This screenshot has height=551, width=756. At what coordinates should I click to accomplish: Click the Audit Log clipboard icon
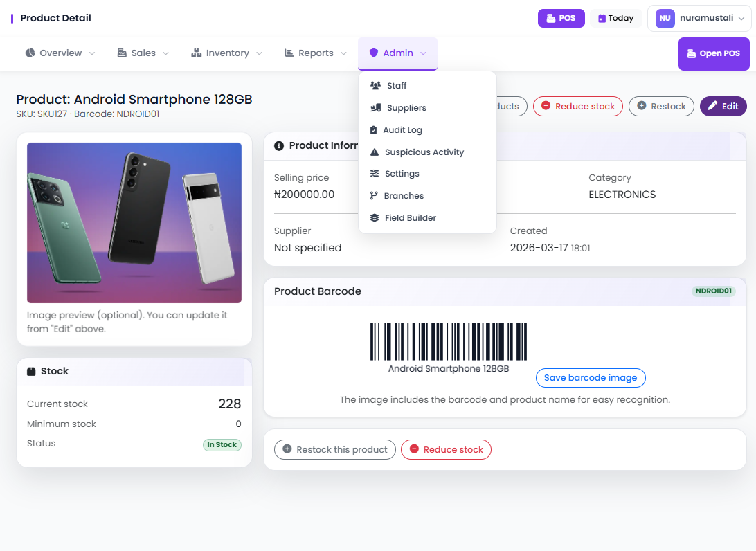point(374,130)
